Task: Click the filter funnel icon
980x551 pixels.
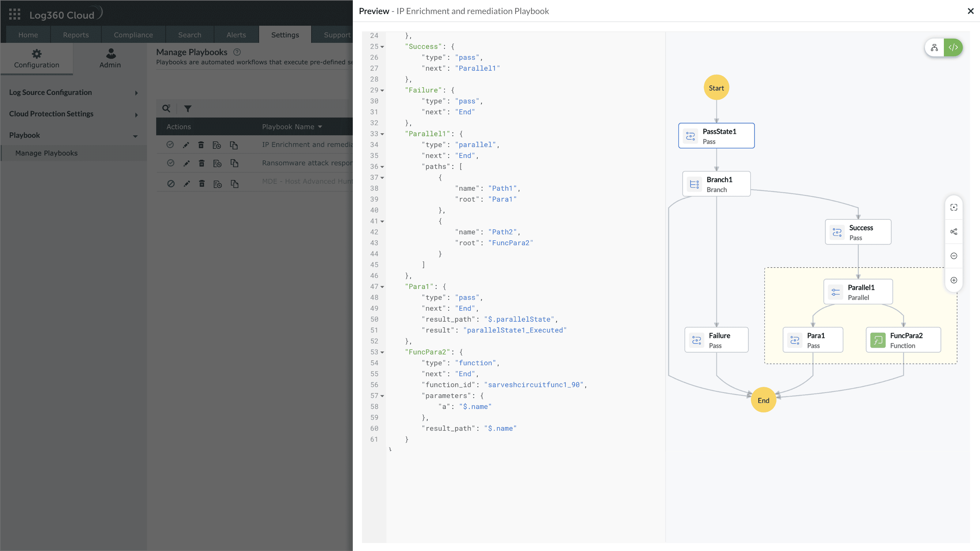Action: pyautogui.click(x=187, y=109)
